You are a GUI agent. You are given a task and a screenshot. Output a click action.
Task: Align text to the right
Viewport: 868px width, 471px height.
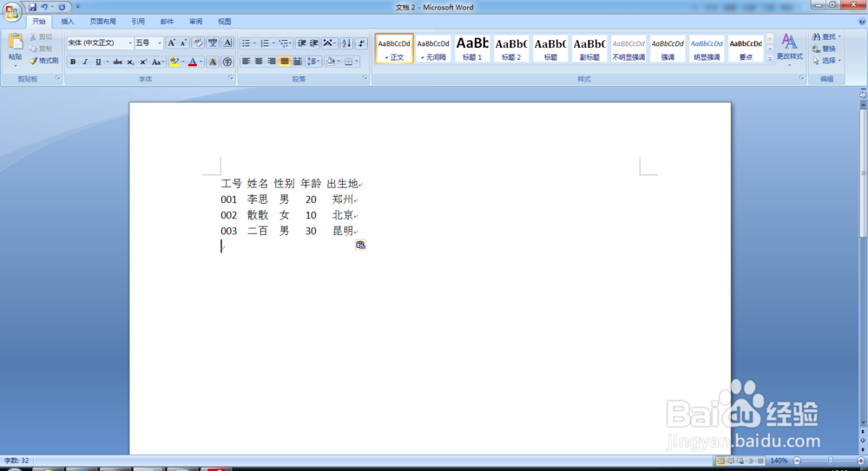(271, 62)
